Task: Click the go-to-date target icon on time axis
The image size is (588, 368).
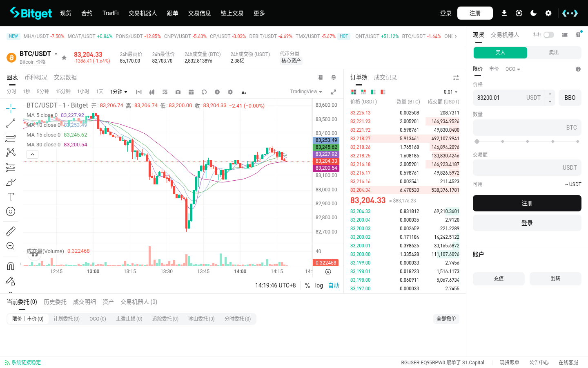Action: click(328, 272)
